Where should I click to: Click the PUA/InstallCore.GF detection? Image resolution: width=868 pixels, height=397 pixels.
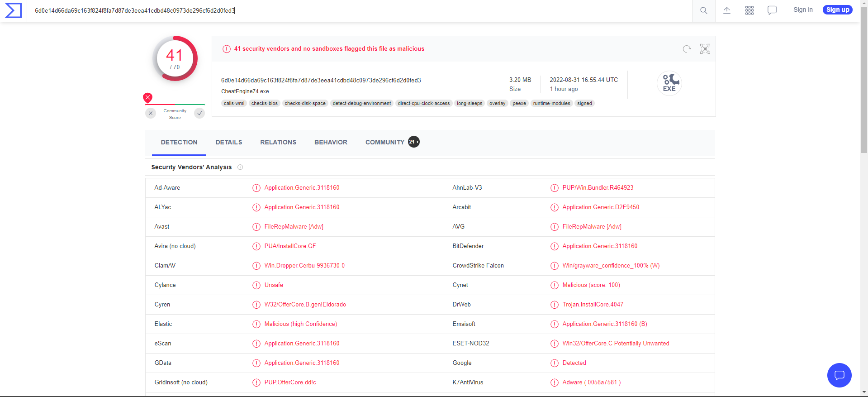tap(290, 246)
